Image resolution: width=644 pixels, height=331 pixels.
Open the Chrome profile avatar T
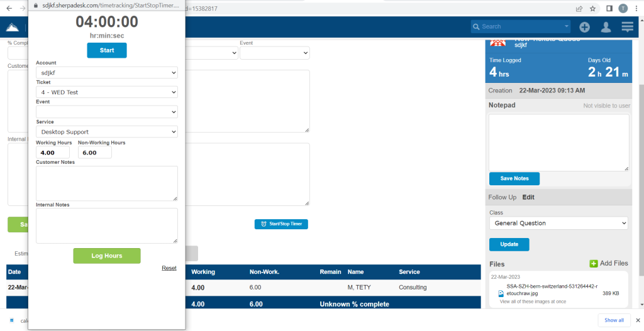coord(623,8)
